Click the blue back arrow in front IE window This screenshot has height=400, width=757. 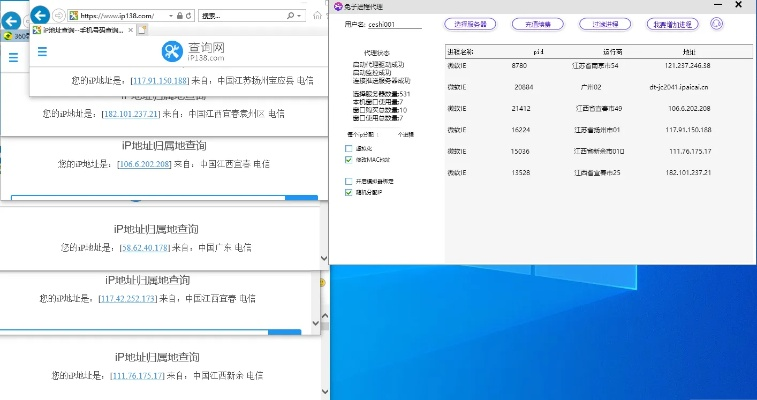[x=40, y=16]
